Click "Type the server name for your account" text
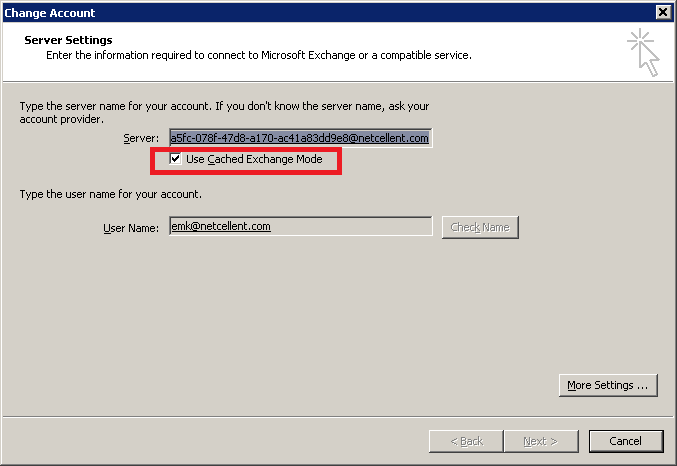Screen dimensions: 677x466 pos(224,112)
